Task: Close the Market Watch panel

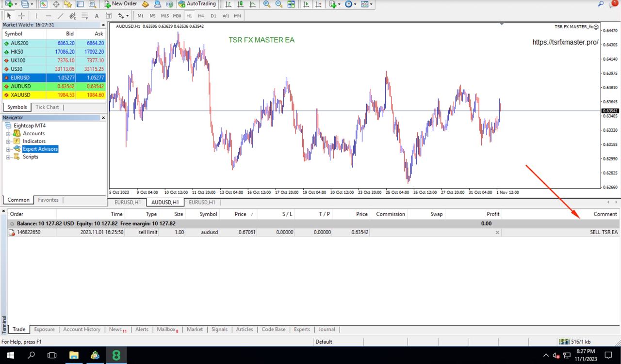Action: coord(103,25)
